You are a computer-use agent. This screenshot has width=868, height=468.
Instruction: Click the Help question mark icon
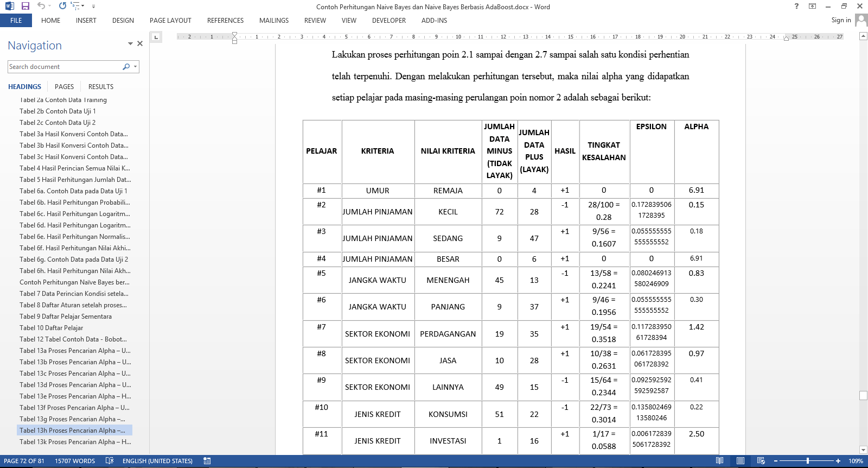(x=796, y=7)
